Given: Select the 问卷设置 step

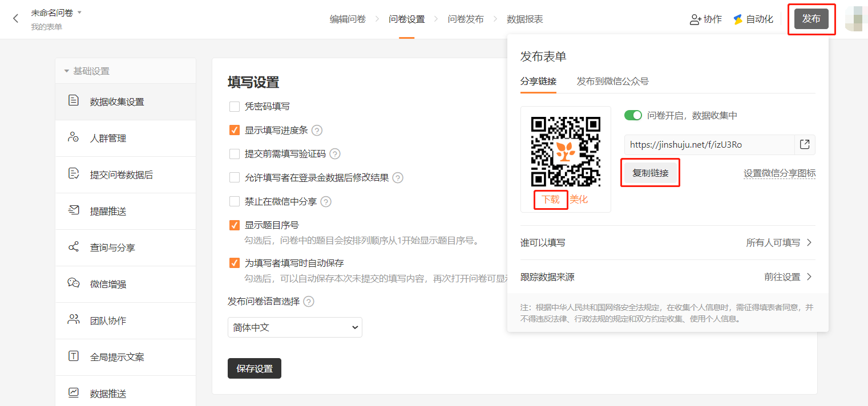Looking at the screenshot, I should coord(407,19).
